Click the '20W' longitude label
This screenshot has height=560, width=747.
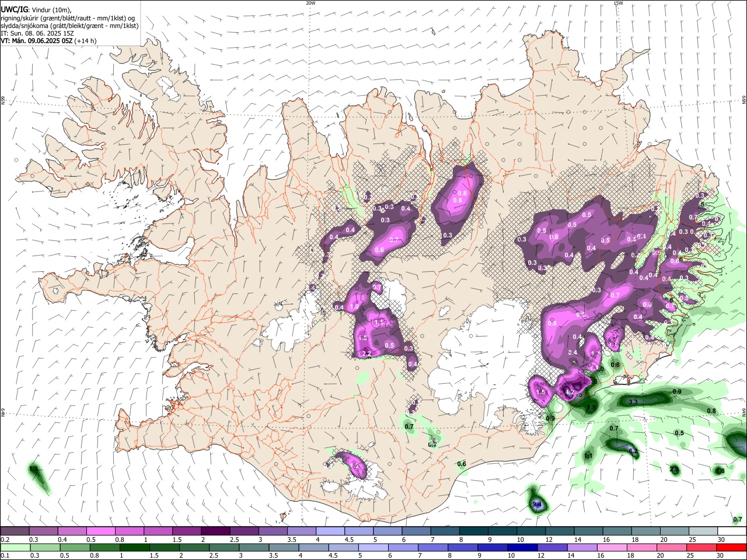(x=310, y=3)
